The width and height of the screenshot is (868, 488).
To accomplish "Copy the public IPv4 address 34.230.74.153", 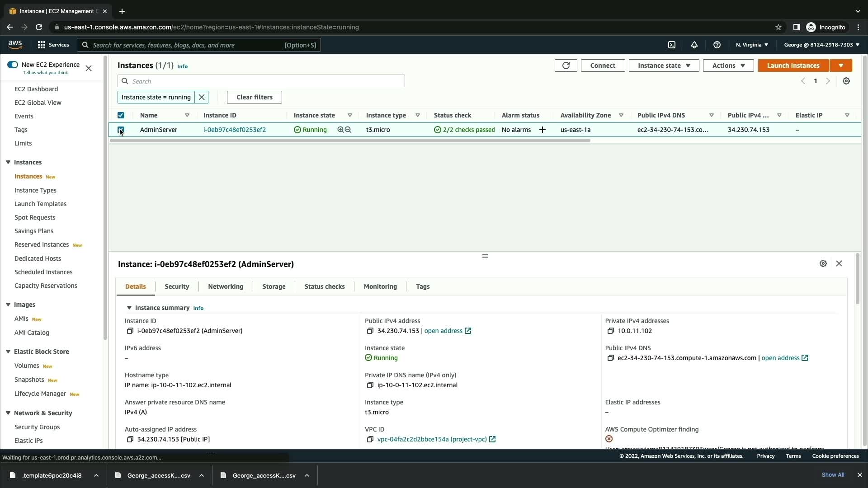I will pyautogui.click(x=370, y=331).
